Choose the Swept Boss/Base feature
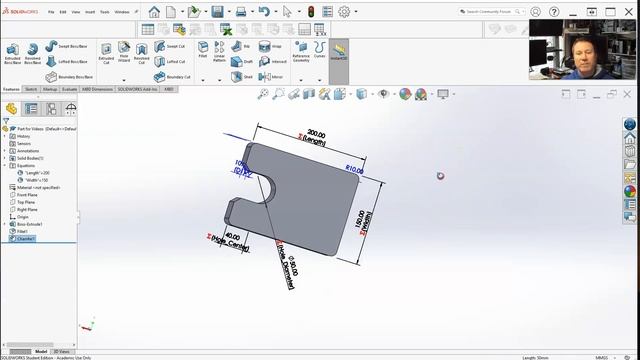 pos(66,46)
